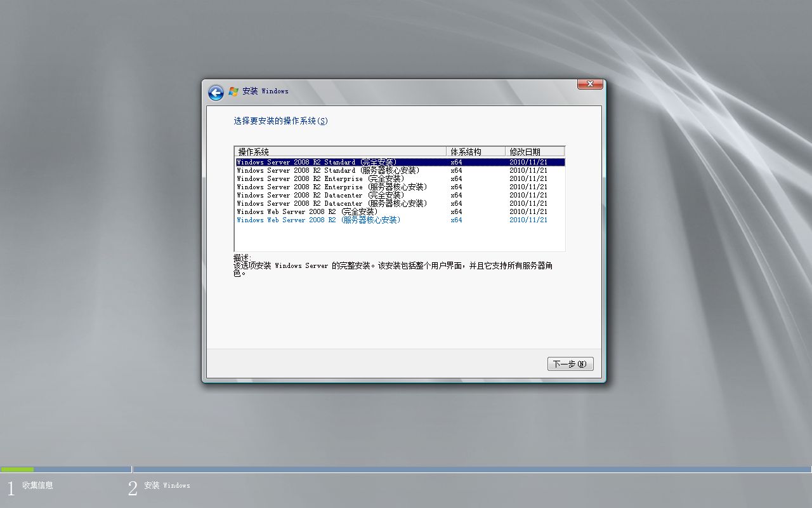Screen dimensions: 812x508
Task: Select Windows Server 2008 R2 Enterprise (完全安装)
Action: tap(400, 178)
